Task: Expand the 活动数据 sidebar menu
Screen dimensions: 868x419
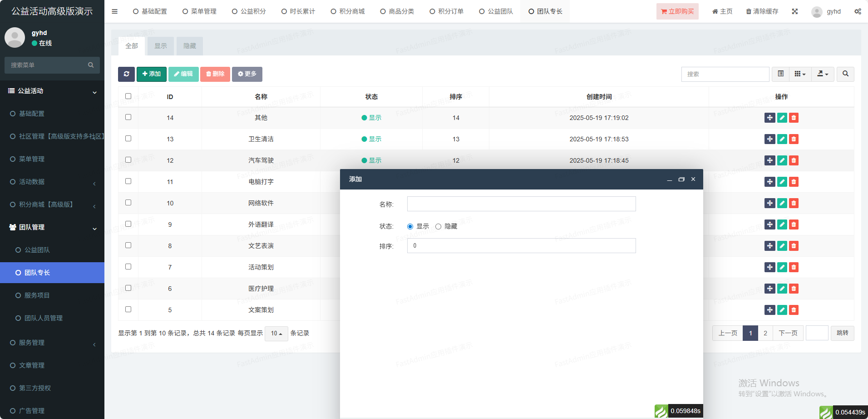Action: coord(52,182)
